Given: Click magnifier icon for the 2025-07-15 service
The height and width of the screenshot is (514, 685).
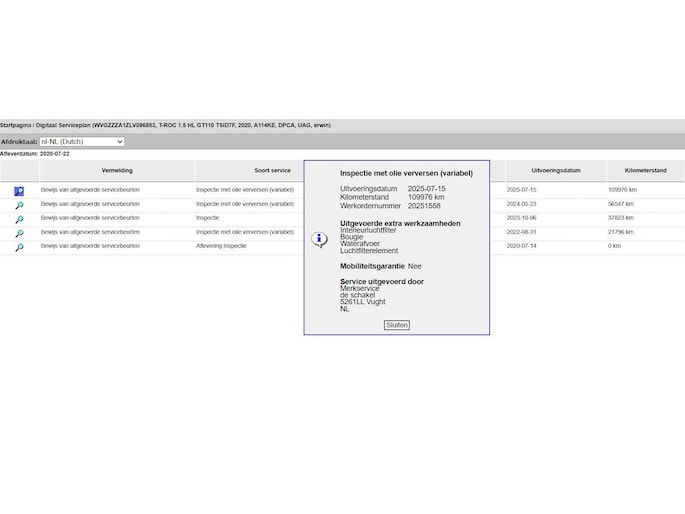Looking at the screenshot, I should 19,190.
